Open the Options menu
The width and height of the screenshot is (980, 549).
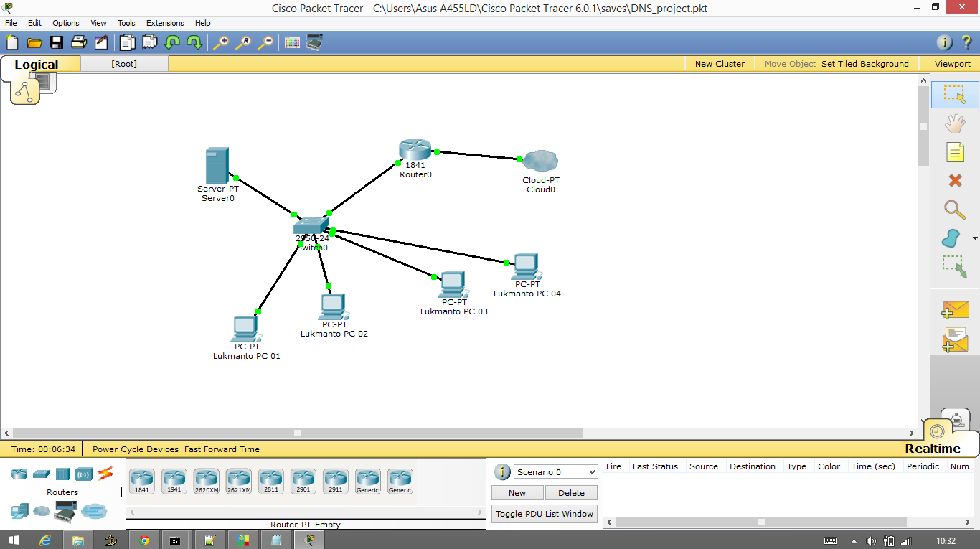click(x=66, y=23)
